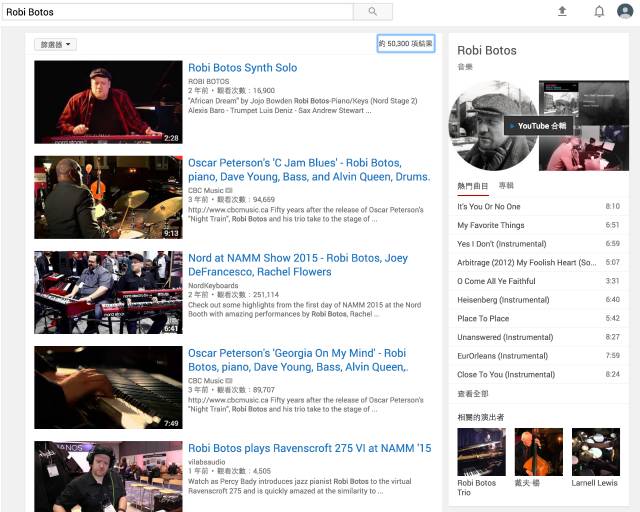Click the search box containing Robi Botos

(x=178, y=12)
